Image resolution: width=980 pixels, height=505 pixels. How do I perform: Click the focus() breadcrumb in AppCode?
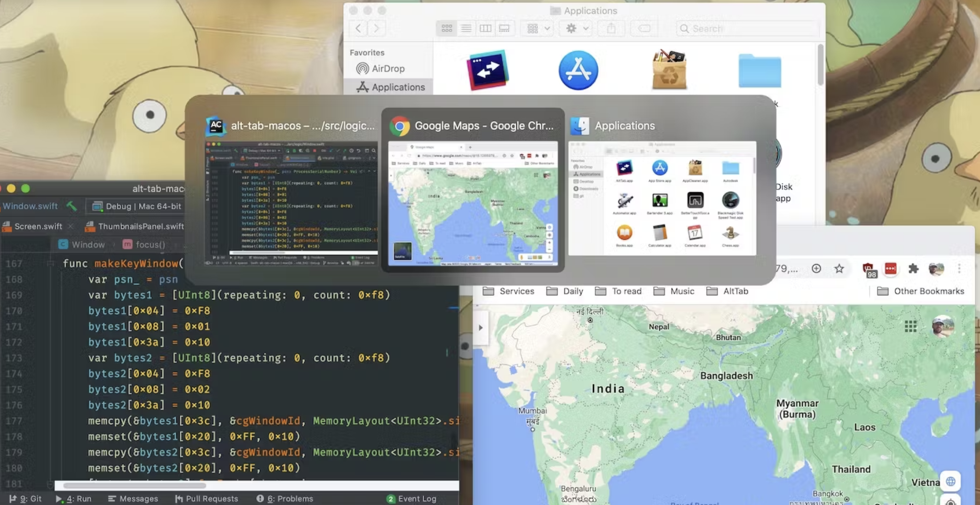click(x=144, y=245)
